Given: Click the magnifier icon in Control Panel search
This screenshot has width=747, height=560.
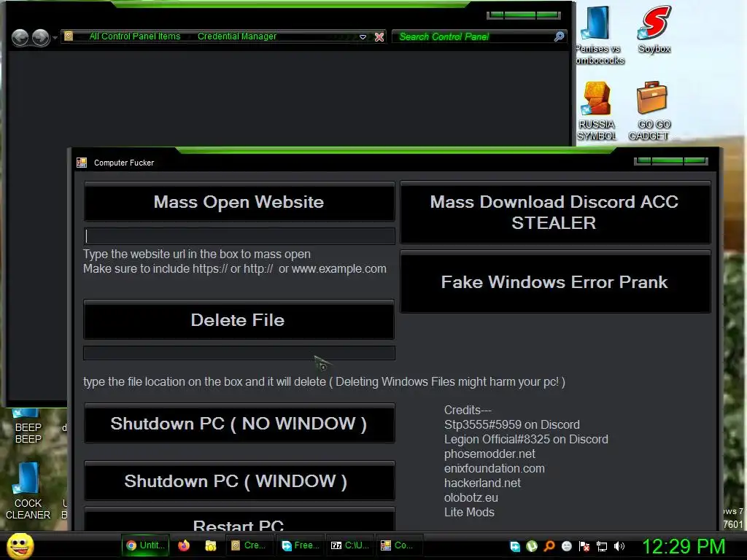Looking at the screenshot, I should pyautogui.click(x=560, y=36).
